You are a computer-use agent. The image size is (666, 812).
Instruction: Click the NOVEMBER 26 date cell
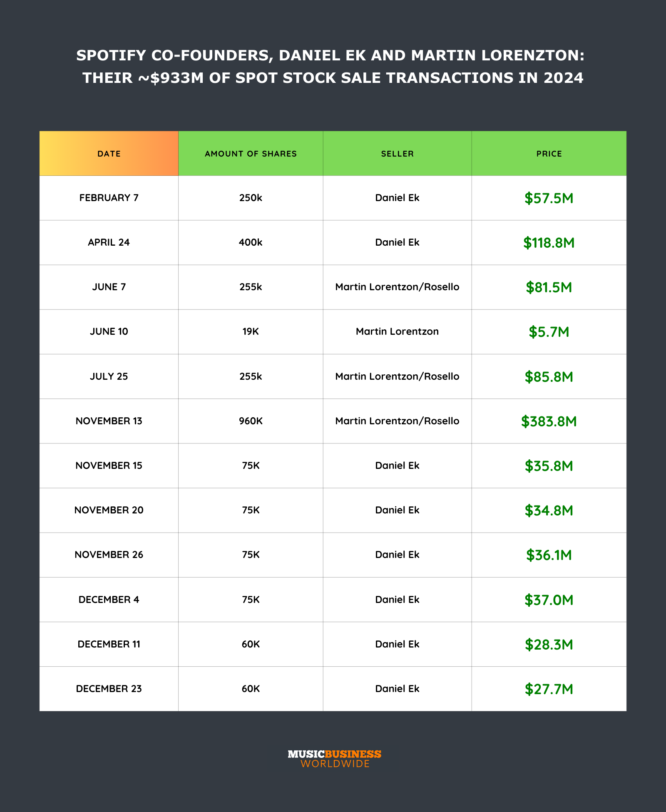coord(109,555)
